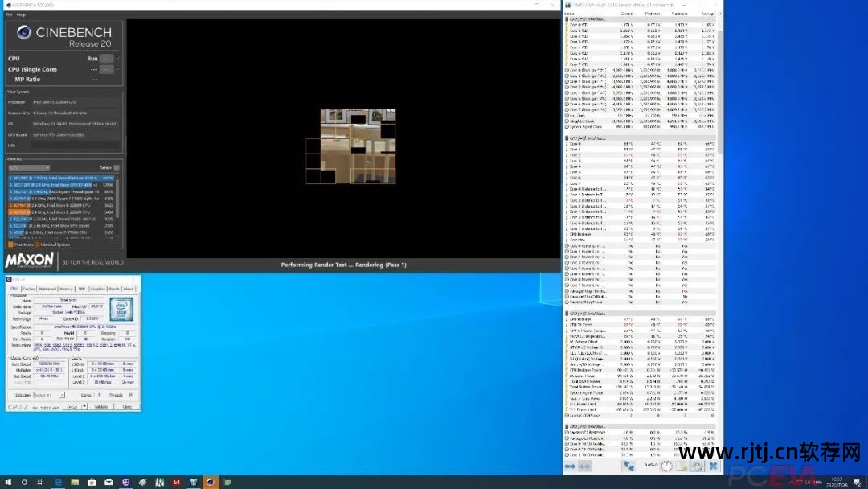868x489 pixels.
Task: Click the MAXON logo in Cinebench
Action: [30, 260]
